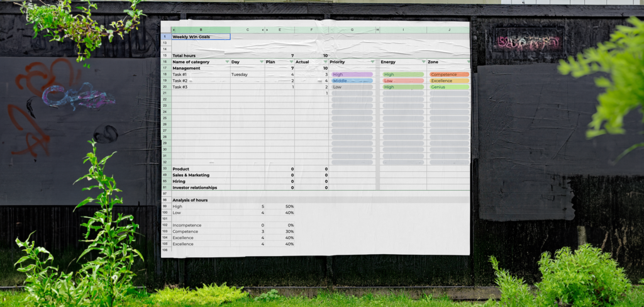Expand hidden columns arrow left of column B

174,30
